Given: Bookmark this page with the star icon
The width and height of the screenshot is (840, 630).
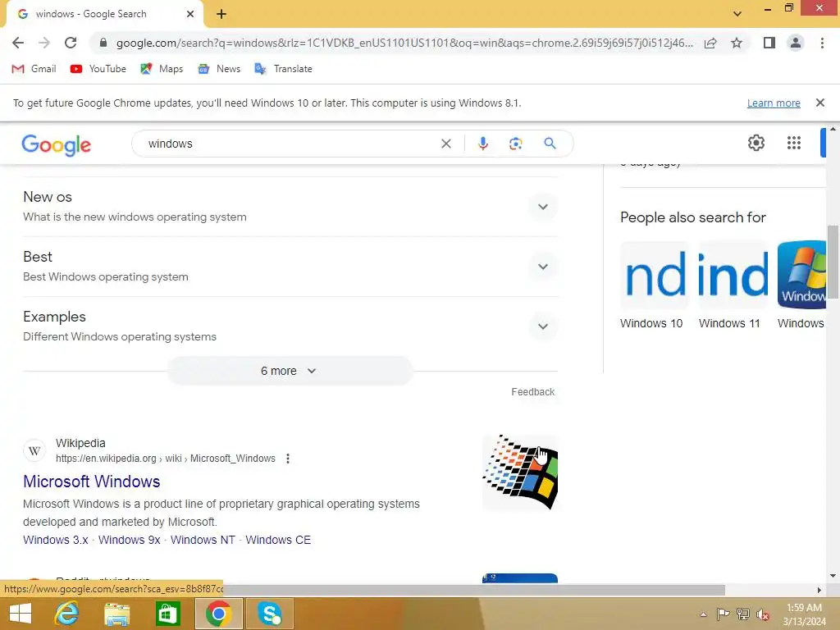Looking at the screenshot, I should pos(737,43).
